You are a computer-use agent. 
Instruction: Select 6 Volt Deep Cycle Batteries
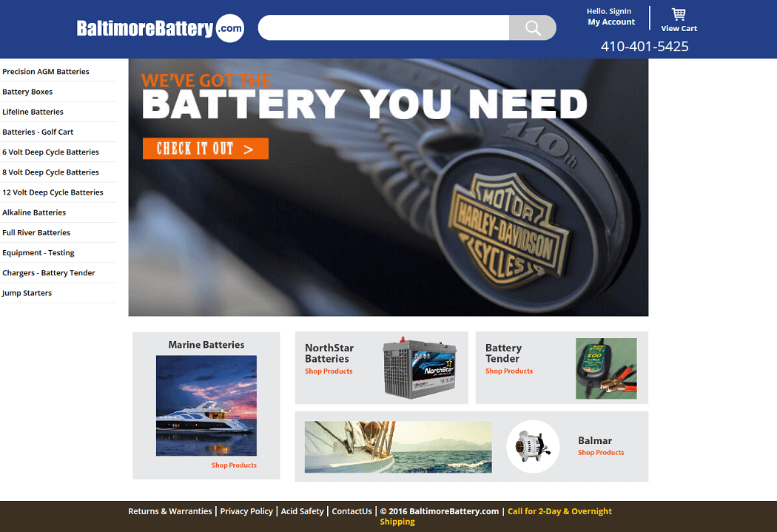coord(50,152)
